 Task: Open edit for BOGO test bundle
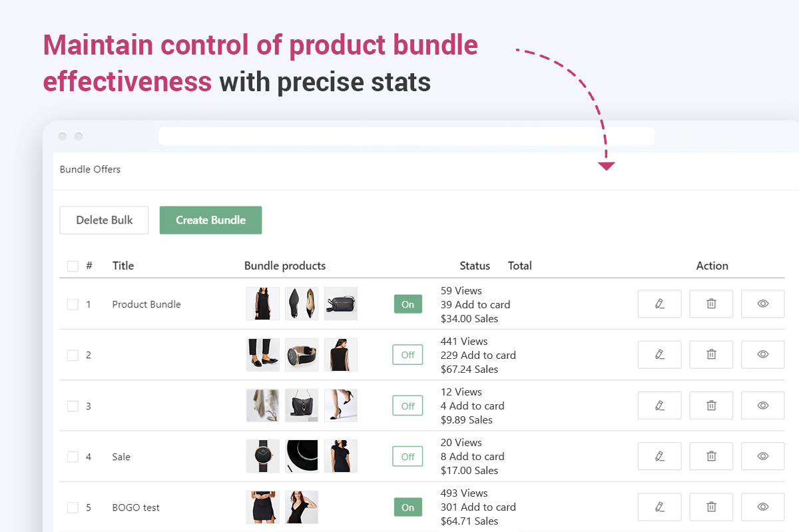coord(659,507)
